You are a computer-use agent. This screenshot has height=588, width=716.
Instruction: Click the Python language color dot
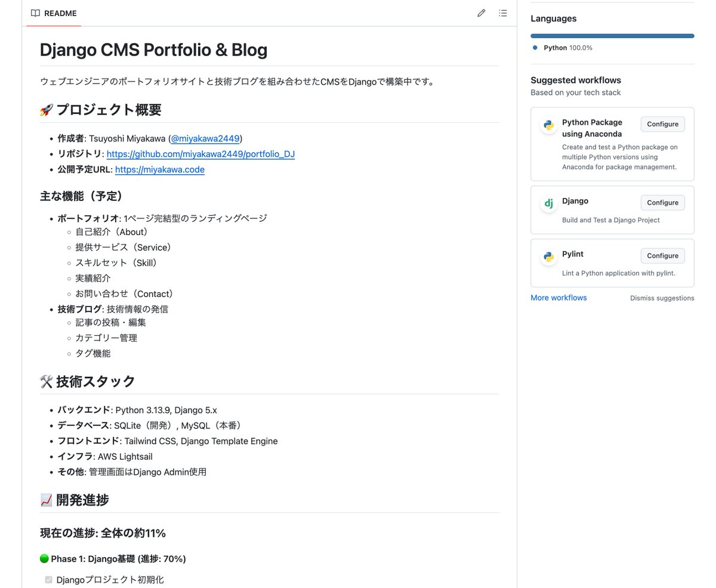tap(535, 48)
